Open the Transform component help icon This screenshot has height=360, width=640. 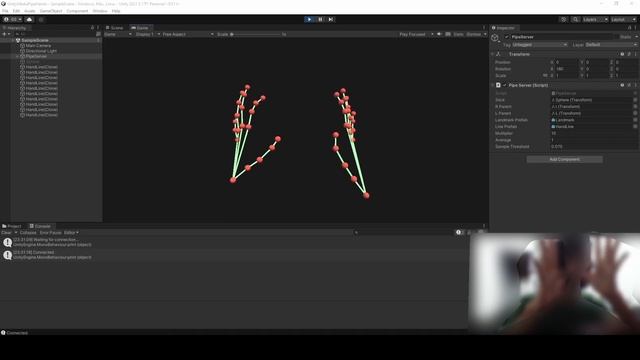[622, 54]
